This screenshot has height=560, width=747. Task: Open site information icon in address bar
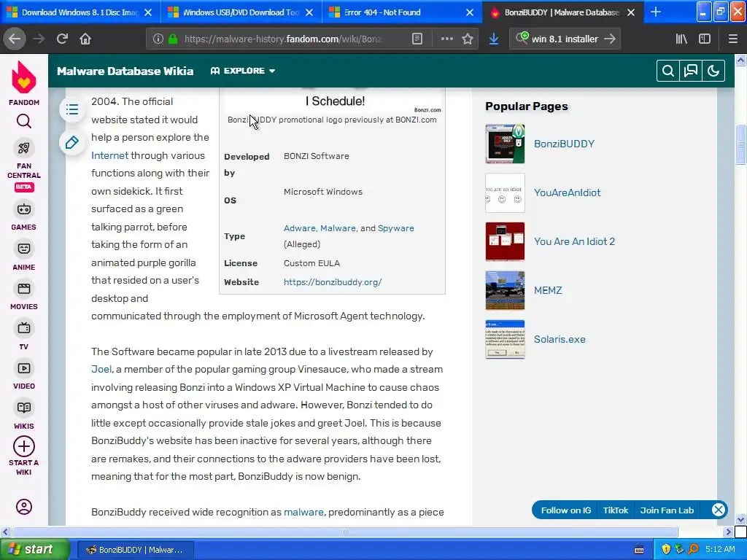pos(158,39)
